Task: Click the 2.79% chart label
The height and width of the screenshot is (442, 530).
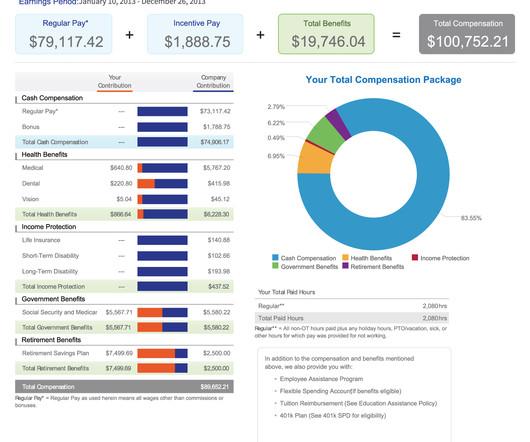Action: (x=276, y=107)
